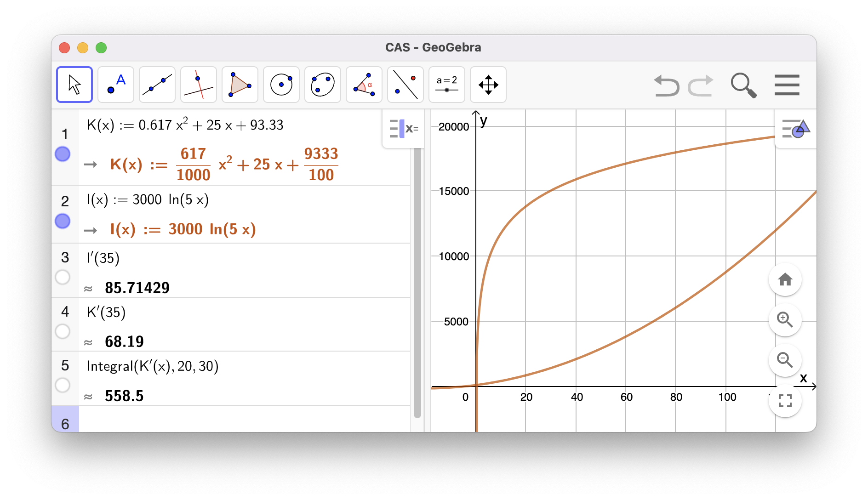Select the Angle tool
Image resolution: width=868 pixels, height=500 pixels.
coord(364,85)
